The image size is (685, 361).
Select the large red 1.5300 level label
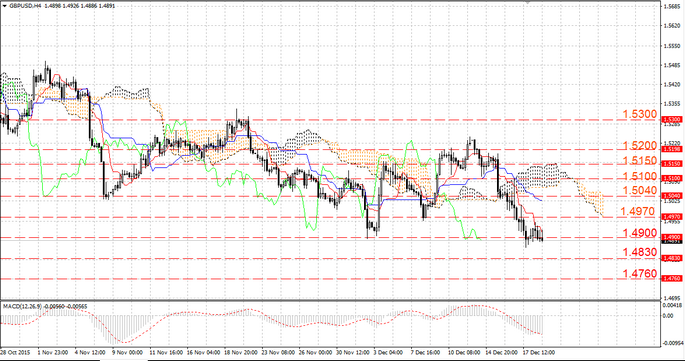click(639, 115)
